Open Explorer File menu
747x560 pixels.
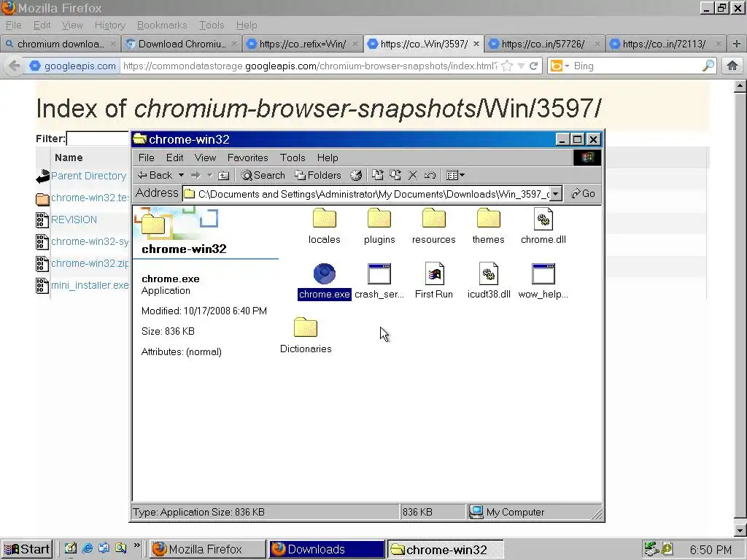coord(146,157)
